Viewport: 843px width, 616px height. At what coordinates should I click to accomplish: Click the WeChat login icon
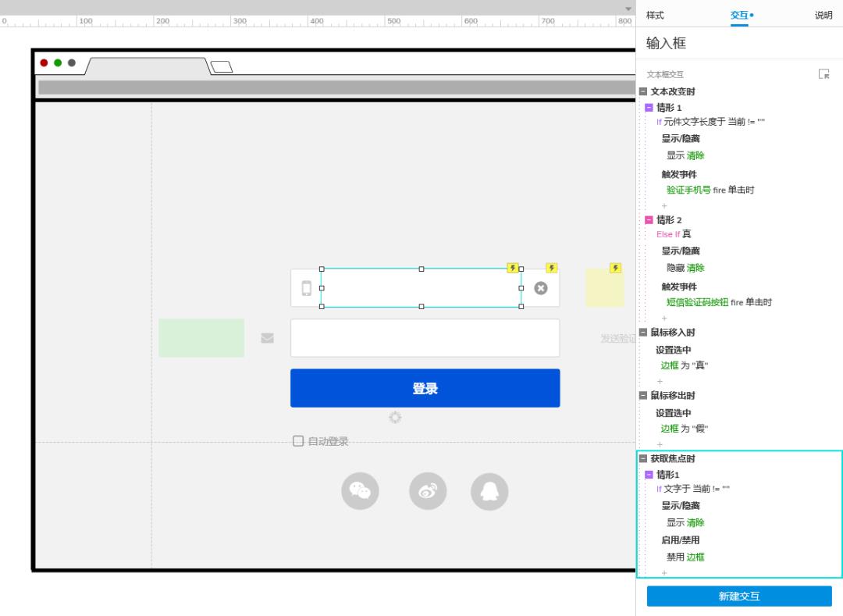[x=360, y=491]
